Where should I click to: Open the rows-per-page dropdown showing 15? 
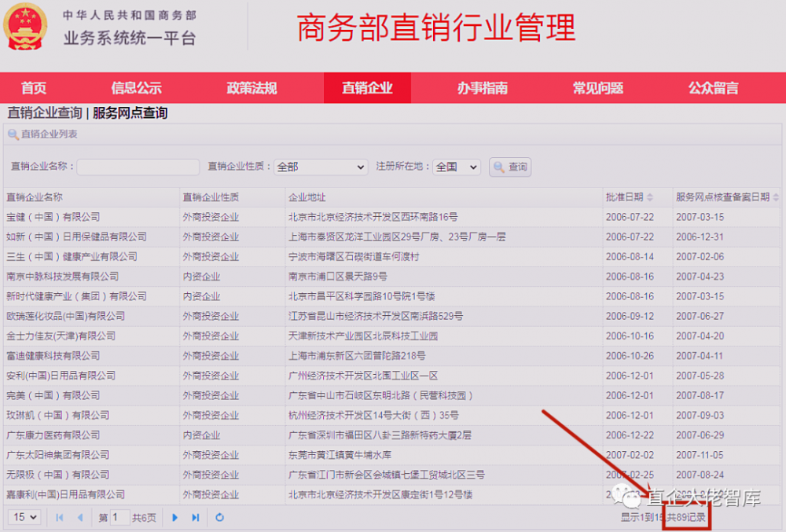(x=24, y=517)
